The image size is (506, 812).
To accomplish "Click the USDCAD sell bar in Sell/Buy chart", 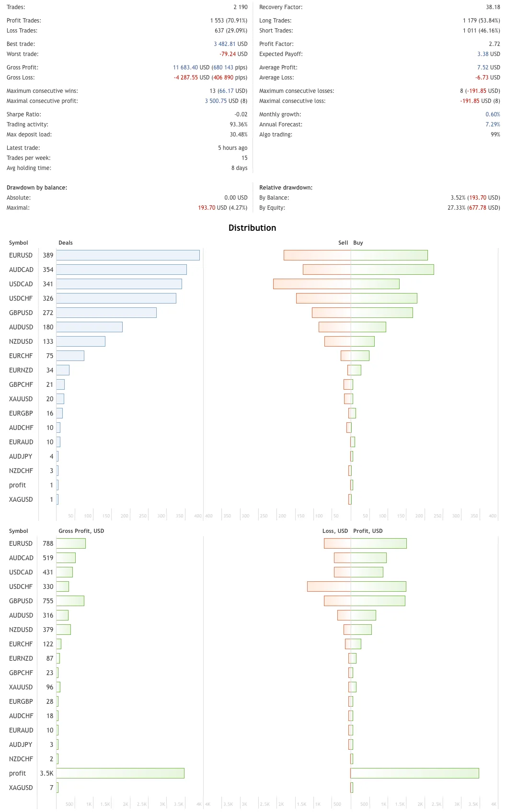I will (312, 284).
